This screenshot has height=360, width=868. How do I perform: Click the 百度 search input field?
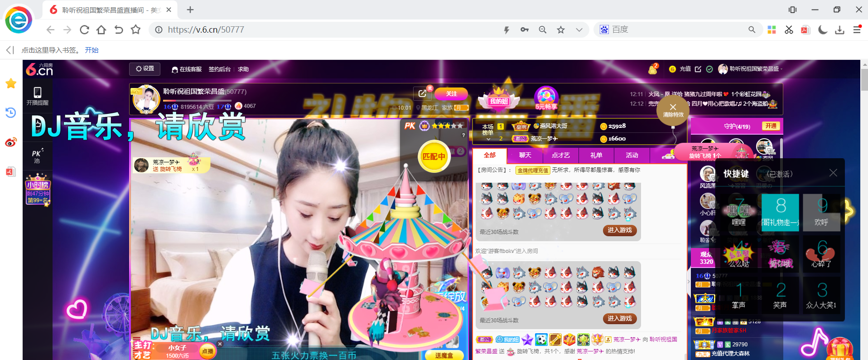point(677,29)
